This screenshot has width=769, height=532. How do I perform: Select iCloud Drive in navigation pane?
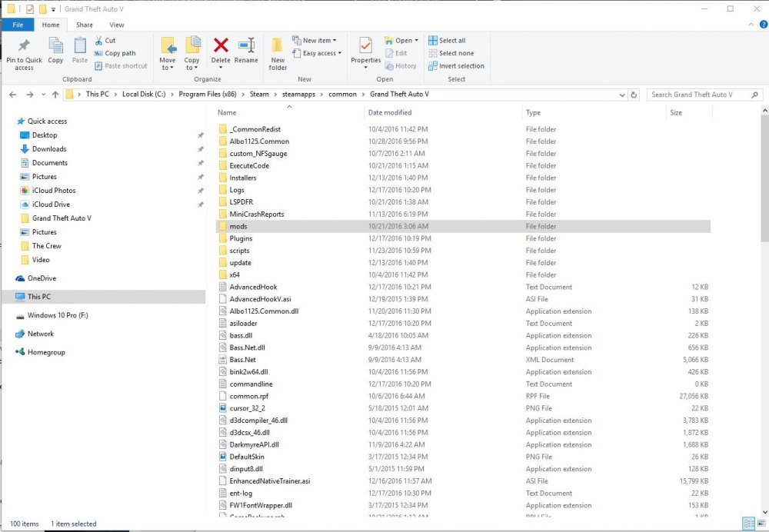point(51,204)
